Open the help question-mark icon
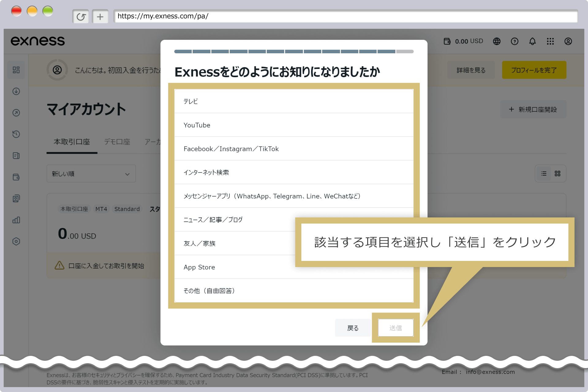This screenshot has height=392, width=588. pos(514,41)
